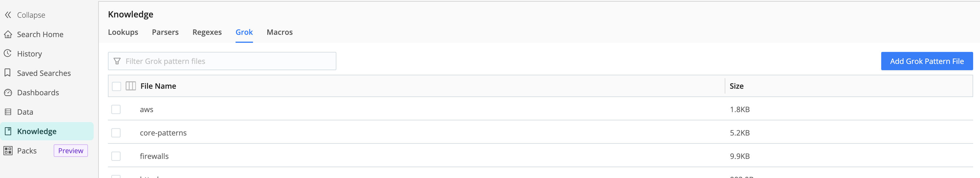The width and height of the screenshot is (980, 178).
Task: Focus the Filter Grok pattern files field
Action: [228, 61]
